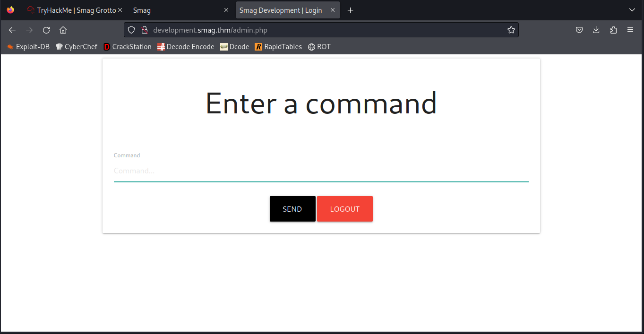Focus the Command input field

tap(321, 171)
